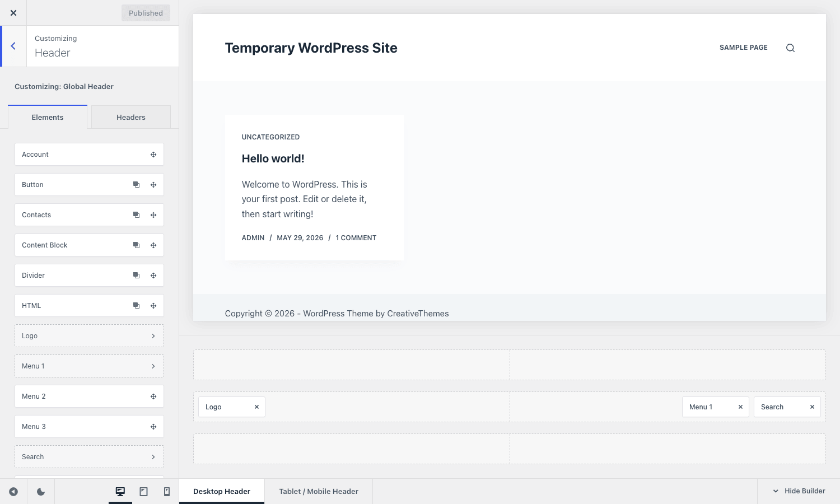Click the move handle on Contacts element
Image resolution: width=840 pixels, height=504 pixels.
pos(153,215)
